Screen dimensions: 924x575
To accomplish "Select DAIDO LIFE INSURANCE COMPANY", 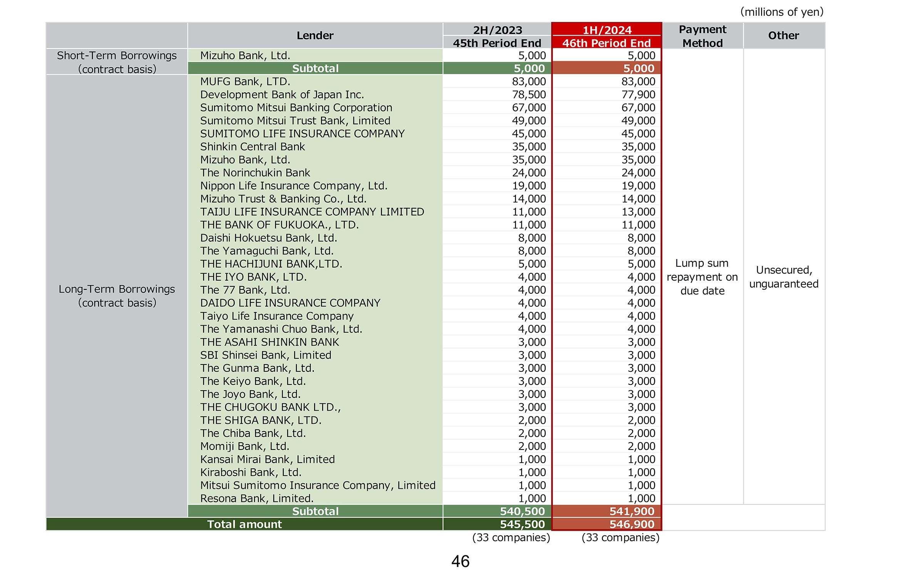I will tap(290, 303).
